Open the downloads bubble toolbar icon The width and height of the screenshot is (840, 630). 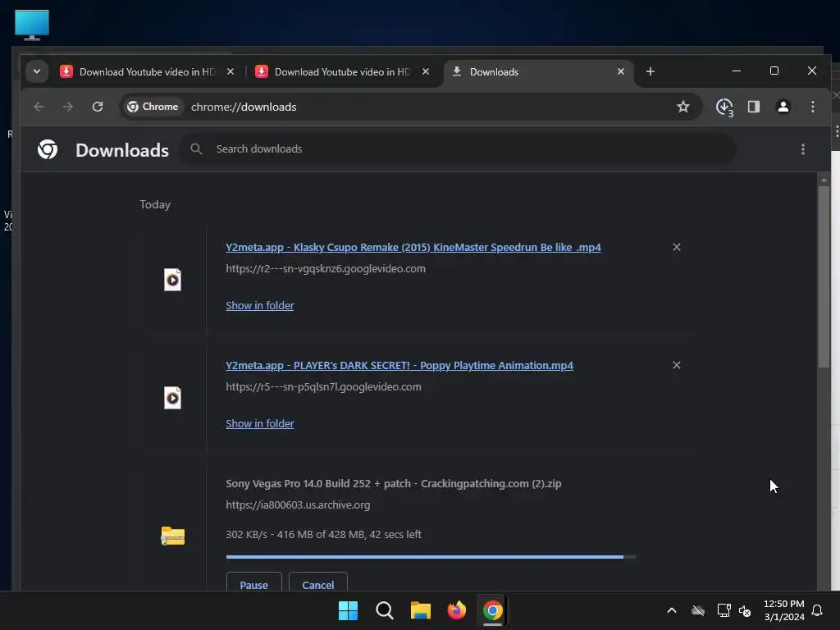tap(724, 107)
